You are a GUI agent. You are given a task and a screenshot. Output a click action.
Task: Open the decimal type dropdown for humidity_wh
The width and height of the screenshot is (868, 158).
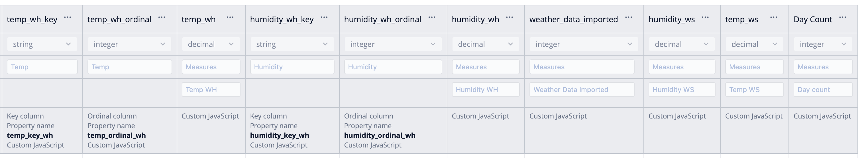click(x=485, y=44)
